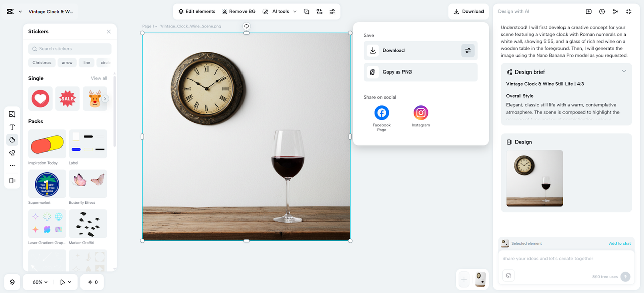Share to Instagram from the Save panel

(x=421, y=113)
